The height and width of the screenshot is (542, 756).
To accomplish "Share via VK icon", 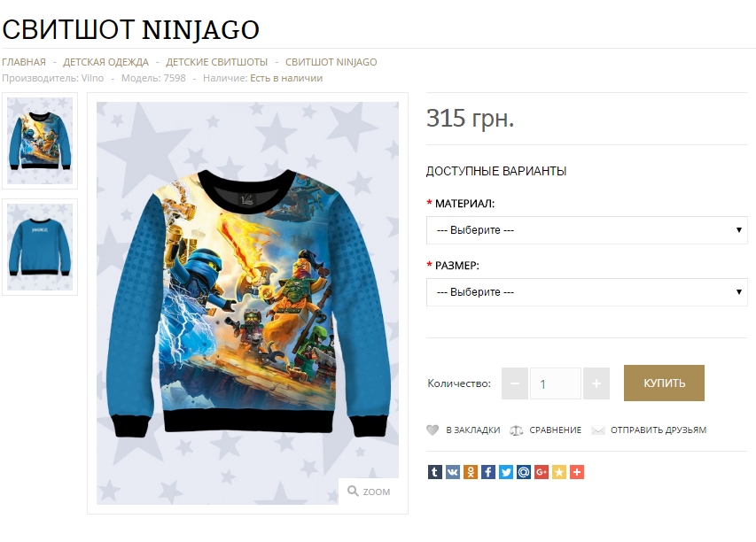I will 452,472.
